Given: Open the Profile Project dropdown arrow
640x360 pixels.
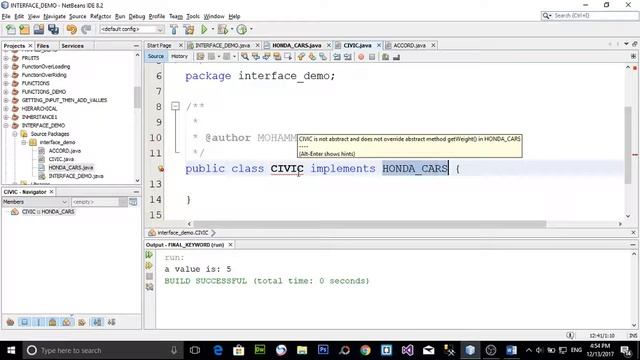Looking at the screenshot, I should click(x=251, y=29).
